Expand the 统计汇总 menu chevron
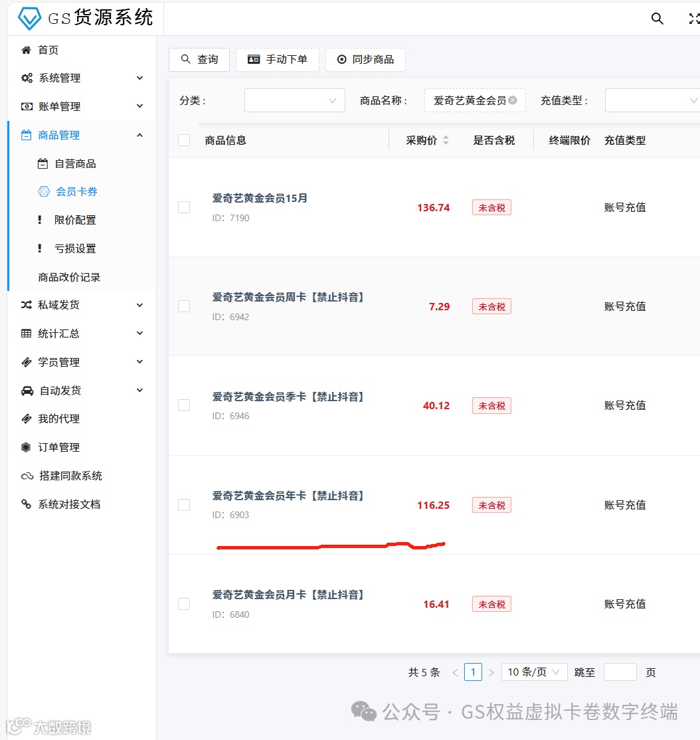This screenshot has width=700, height=740. [x=139, y=333]
